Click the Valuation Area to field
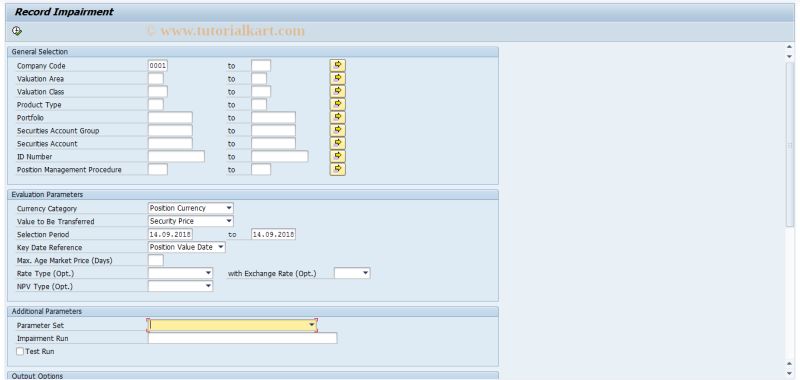The width and height of the screenshot is (800, 380). tap(259, 79)
